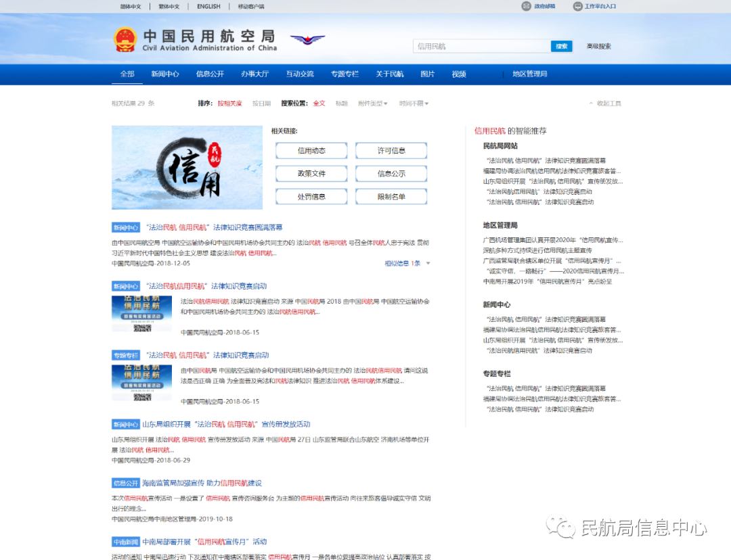731x560 pixels.
Task: Click date text 中国民用航空局-2018-12-05
Action: click(x=150, y=263)
